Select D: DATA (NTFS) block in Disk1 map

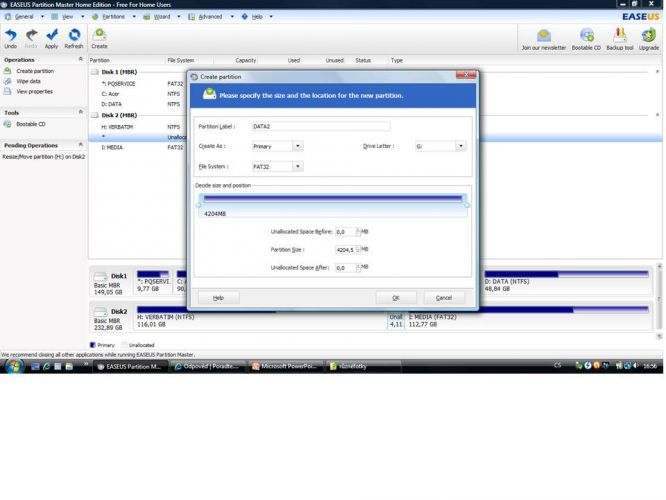tap(567, 282)
